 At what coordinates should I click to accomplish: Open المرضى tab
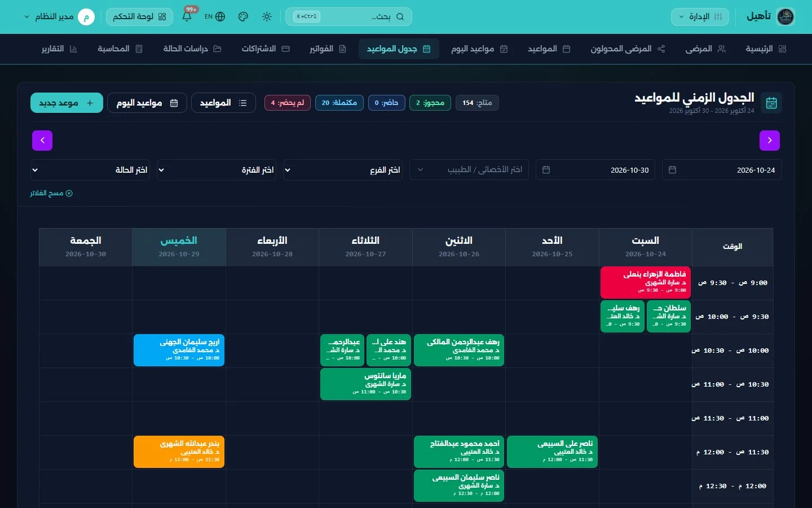point(705,49)
